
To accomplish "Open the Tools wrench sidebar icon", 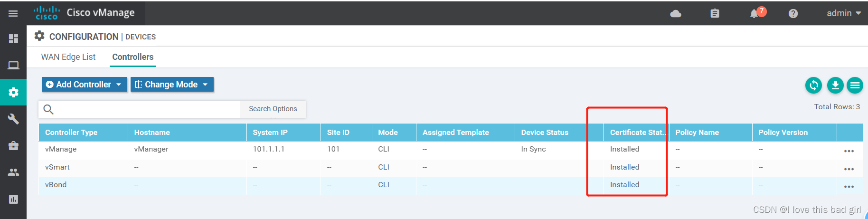I will point(13,119).
